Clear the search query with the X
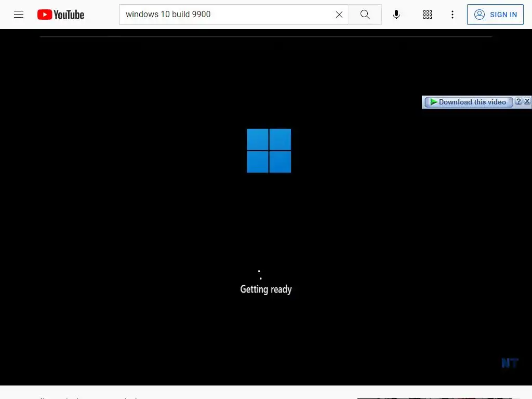 pos(339,15)
